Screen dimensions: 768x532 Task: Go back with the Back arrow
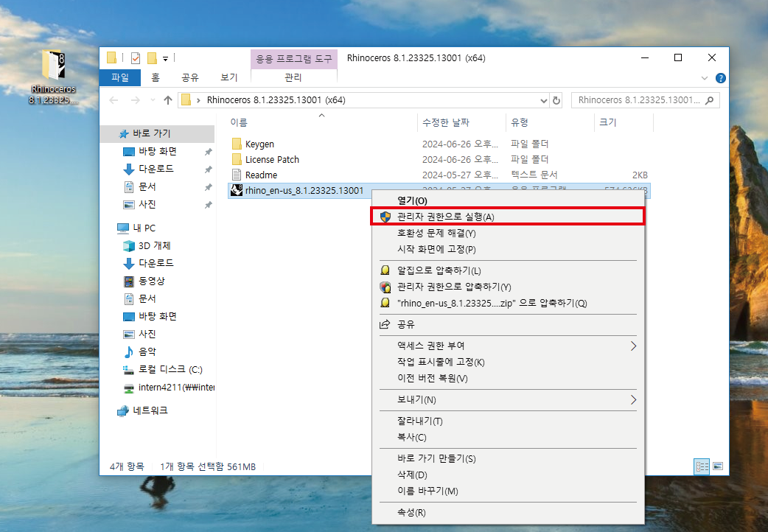[114, 100]
